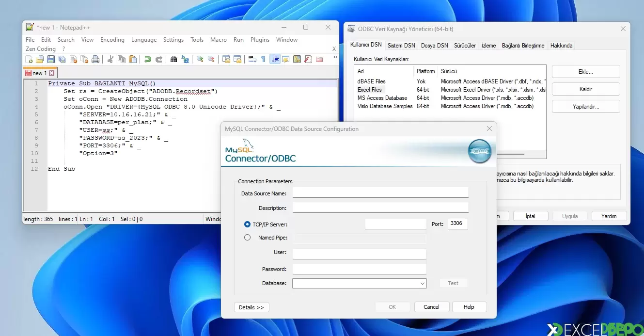Click the Password input field

(x=359, y=269)
